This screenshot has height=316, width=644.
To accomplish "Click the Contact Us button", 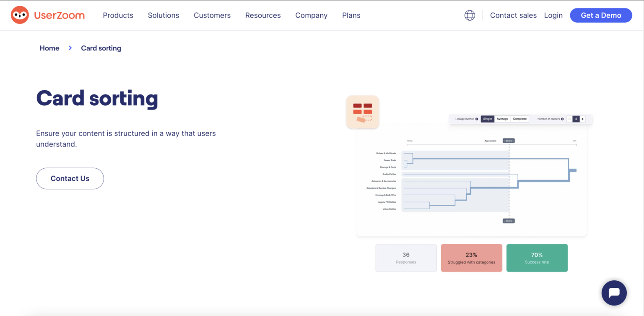I will tap(70, 178).
